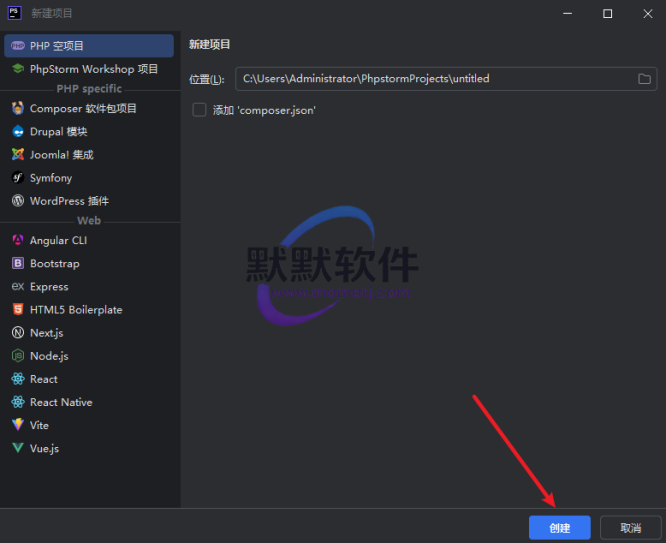Click the PhpStorm logo in title bar
The width and height of the screenshot is (666, 543).
pyautogui.click(x=14, y=13)
